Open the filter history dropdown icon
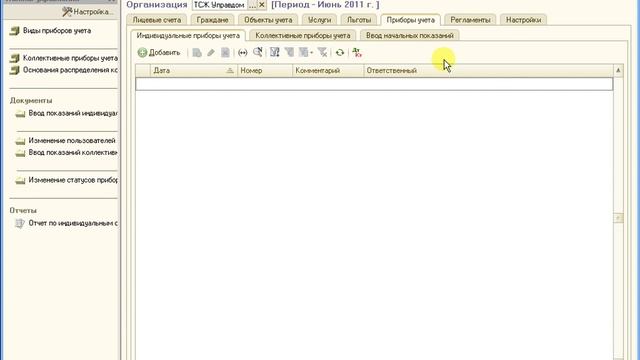This screenshot has height=360, width=640. click(x=305, y=52)
